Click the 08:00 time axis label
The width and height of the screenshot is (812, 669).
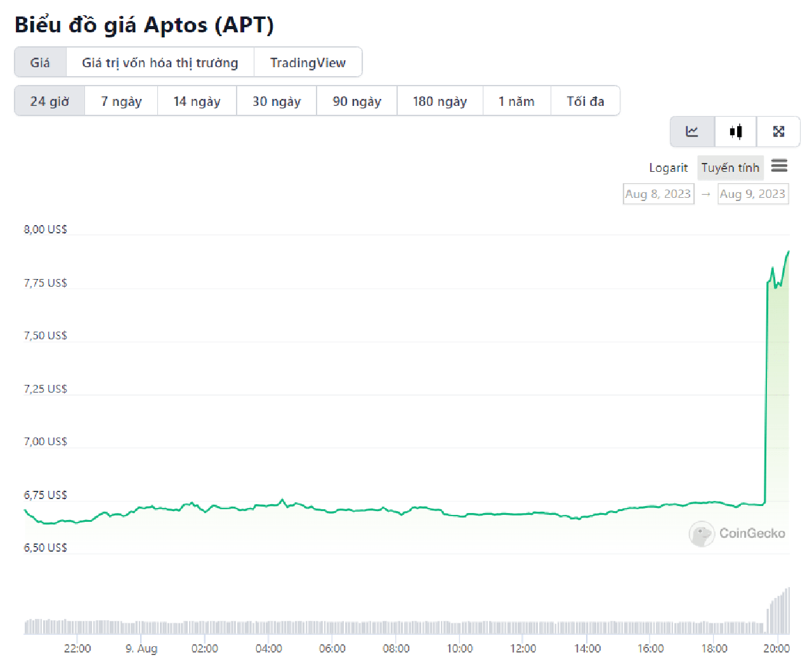point(396,649)
